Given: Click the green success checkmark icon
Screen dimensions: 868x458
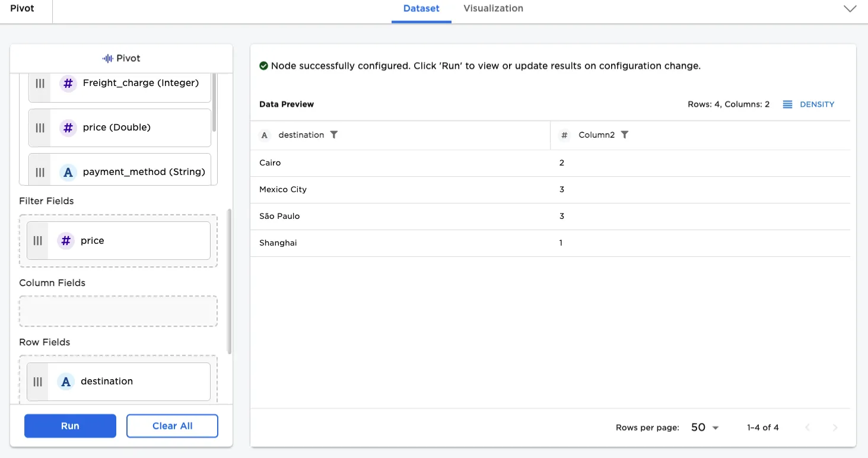Looking at the screenshot, I should click(263, 65).
